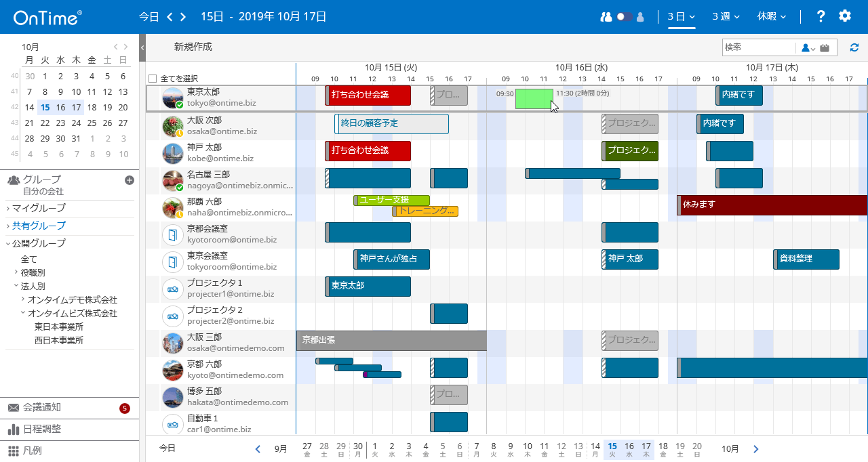The height and width of the screenshot is (462, 868).
Task: Click the 新規作成 button
Action: click(x=193, y=47)
